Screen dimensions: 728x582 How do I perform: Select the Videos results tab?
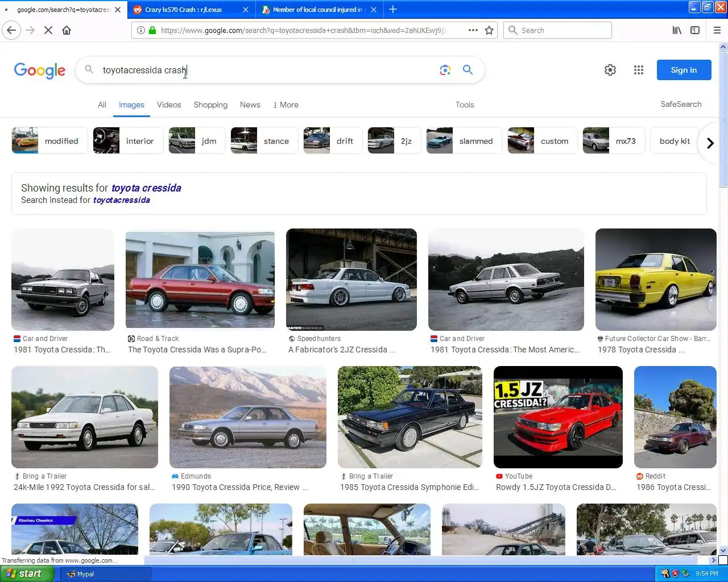[x=169, y=105]
